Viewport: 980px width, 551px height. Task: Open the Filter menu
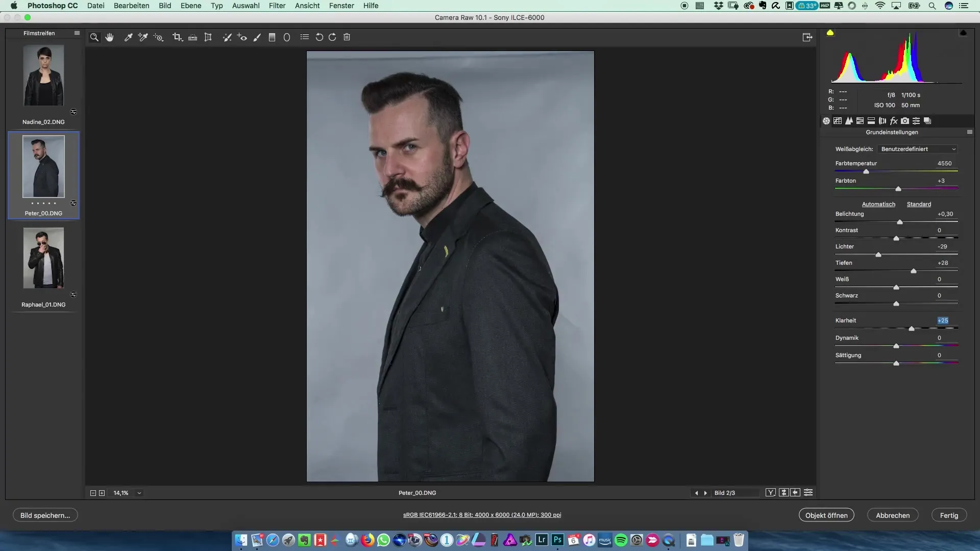coord(277,6)
